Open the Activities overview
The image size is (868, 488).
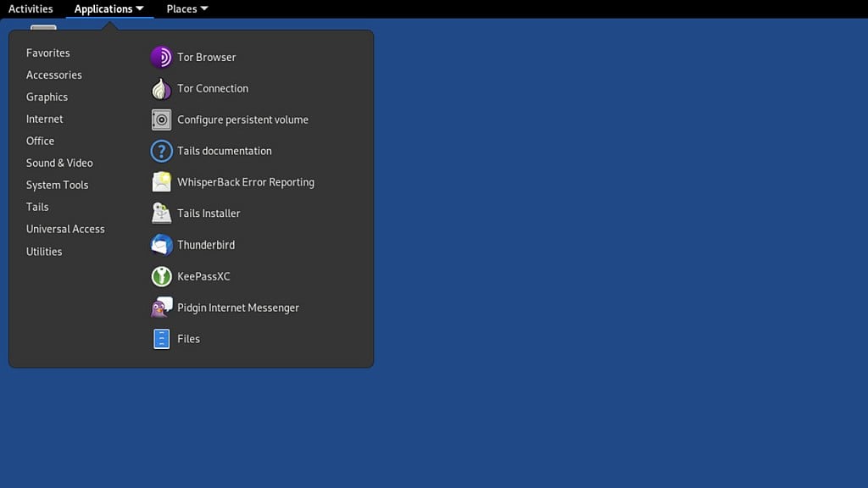pyautogui.click(x=31, y=8)
